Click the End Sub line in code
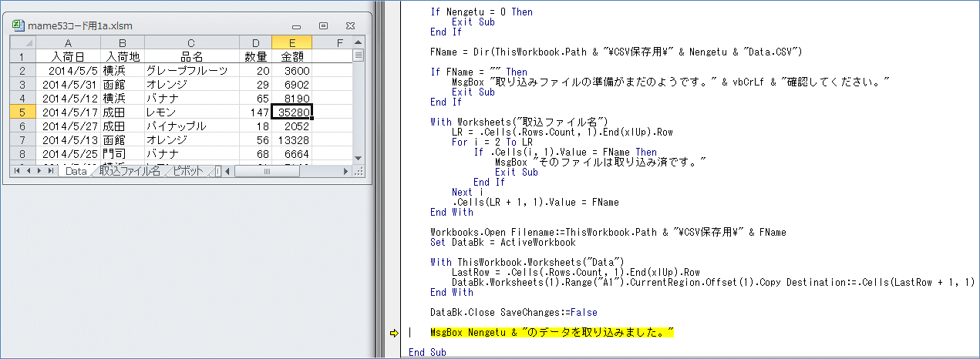The image size is (980, 359). 427,352
